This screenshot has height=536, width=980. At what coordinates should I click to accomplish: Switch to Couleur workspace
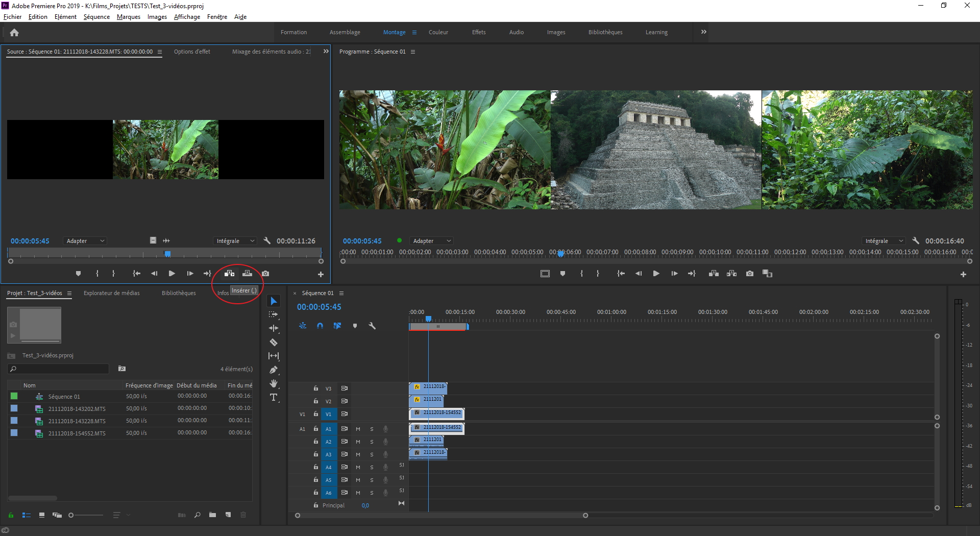click(x=438, y=32)
